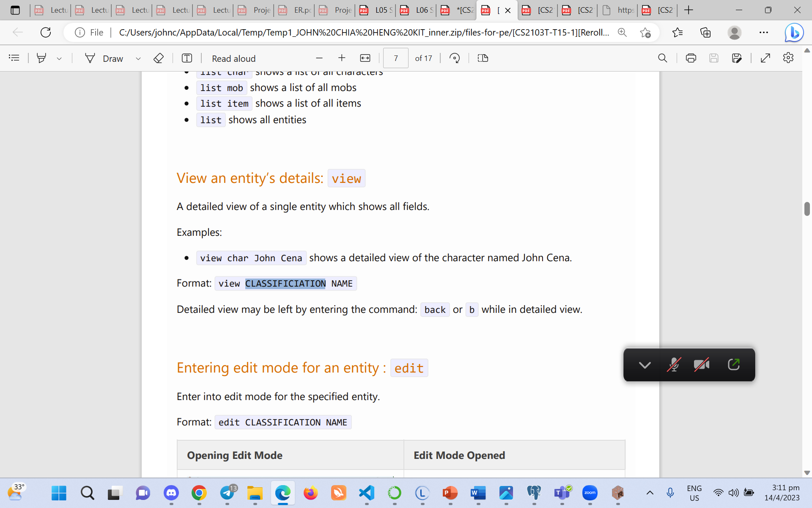The width and height of the screenshot is (812, 508).
Task: Unmute microphone in floating meeting bar
Action: (673, 364)
